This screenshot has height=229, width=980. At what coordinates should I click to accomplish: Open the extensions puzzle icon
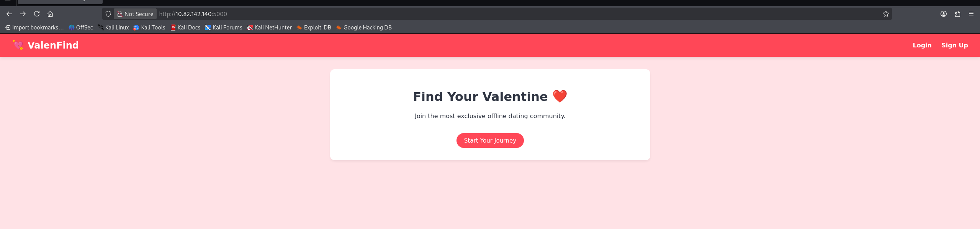[957, 14]
